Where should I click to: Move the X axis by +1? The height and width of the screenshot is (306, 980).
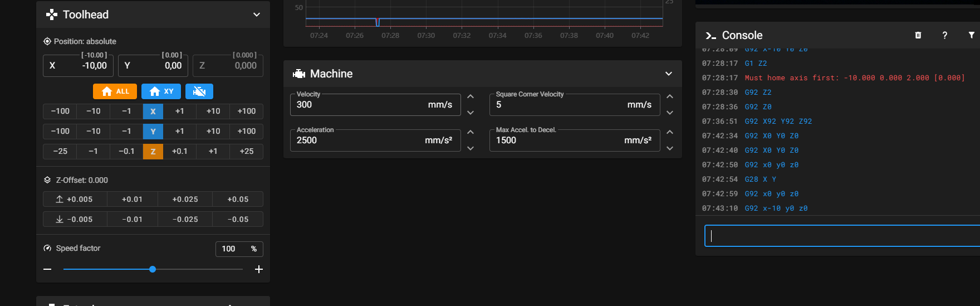180,111
